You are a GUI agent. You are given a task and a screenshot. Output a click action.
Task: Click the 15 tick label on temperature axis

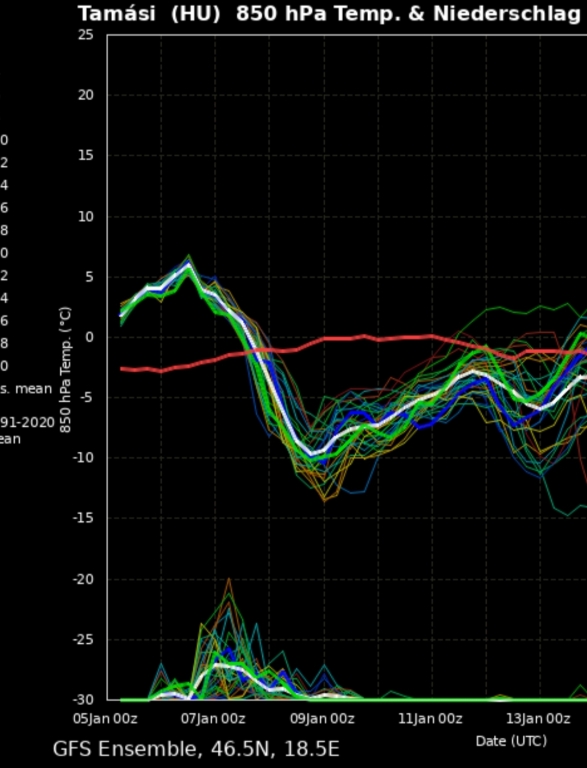[x=86, y=156]
